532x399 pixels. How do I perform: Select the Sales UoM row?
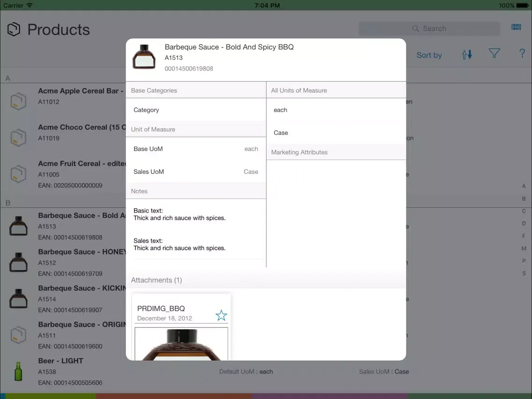click(196, 172)
